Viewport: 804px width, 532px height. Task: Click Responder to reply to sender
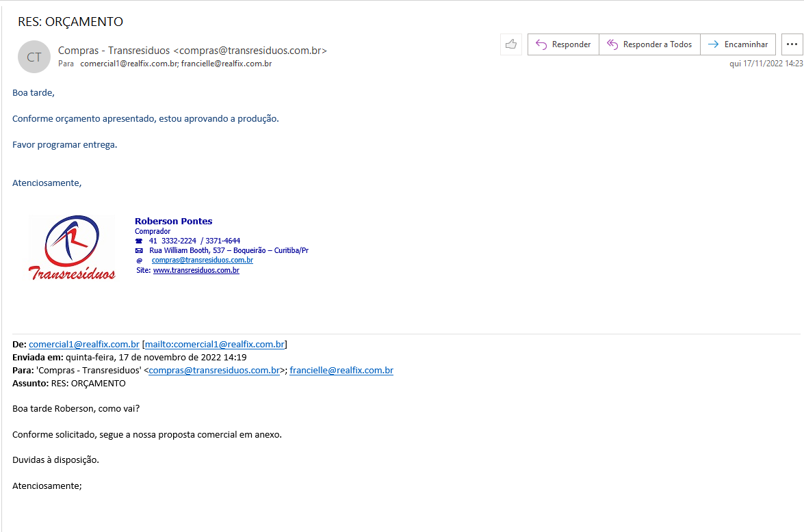(x=563, y=44)
